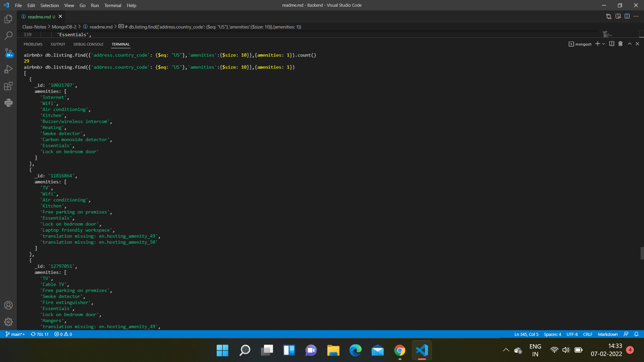Open the terminal profile dropdown chevron
This screenshot has height=362, width=644.
click(x=604, y=44)
